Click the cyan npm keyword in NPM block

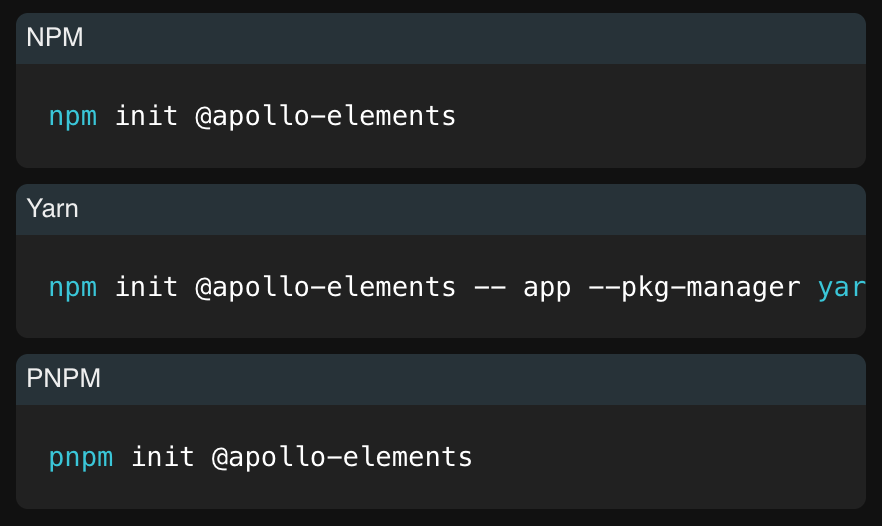73,116
